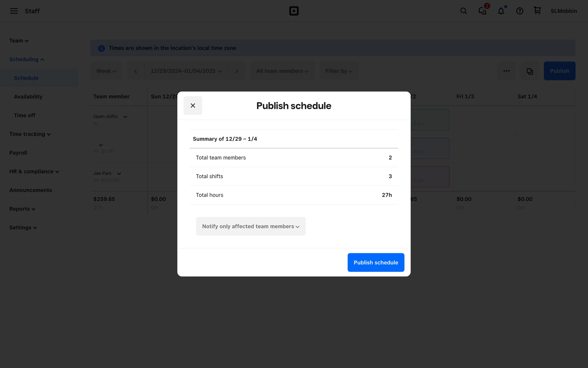Open the hamburger main menu
588x368 pixels.
[14, 11]
